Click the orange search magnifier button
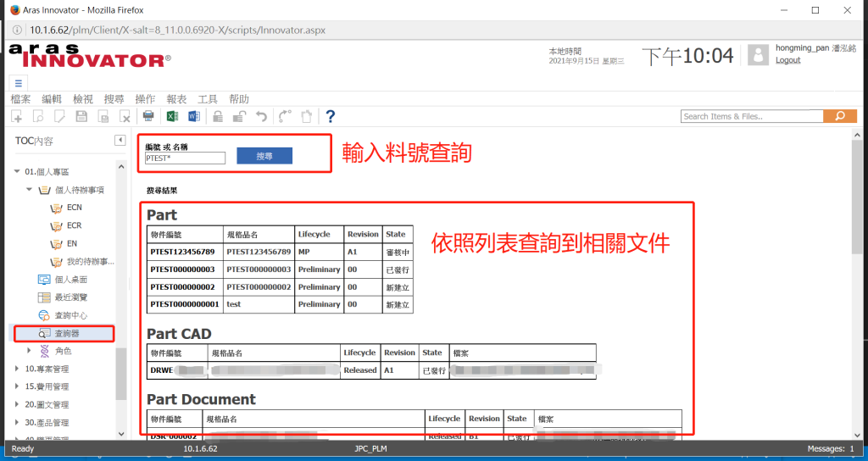 click(x=840, y=116)
